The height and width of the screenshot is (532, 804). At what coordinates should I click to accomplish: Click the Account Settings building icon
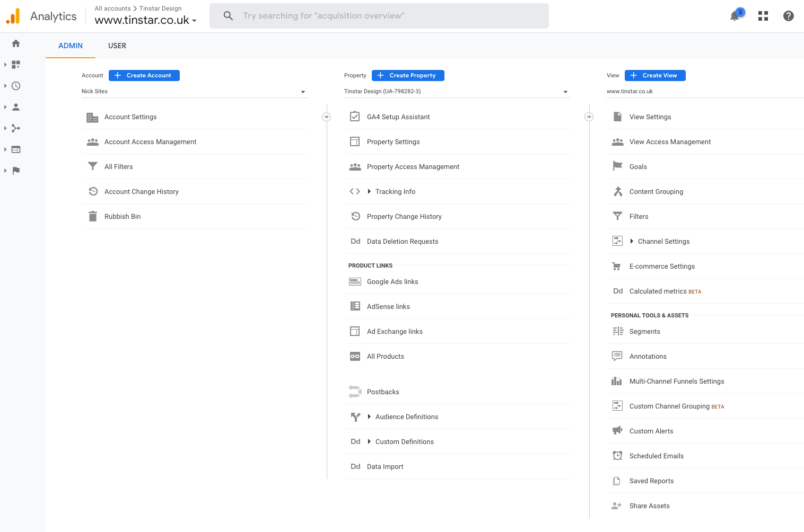point(92,117)
